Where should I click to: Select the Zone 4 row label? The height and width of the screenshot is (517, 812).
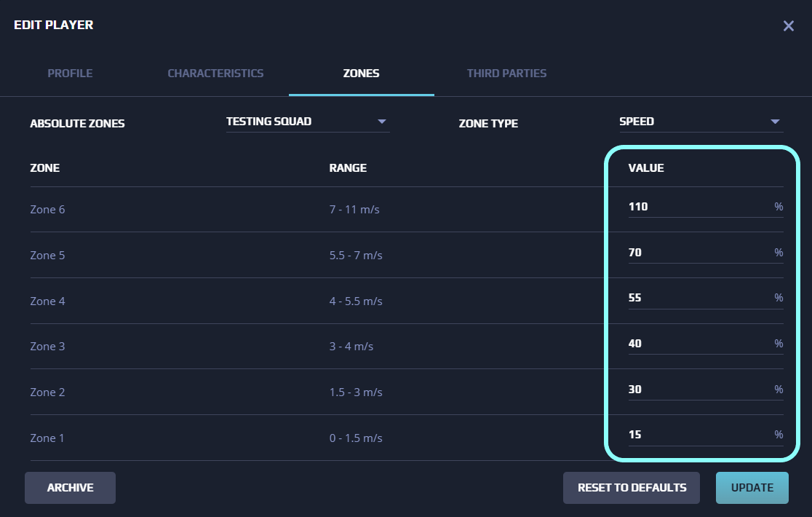click(47, 301)
